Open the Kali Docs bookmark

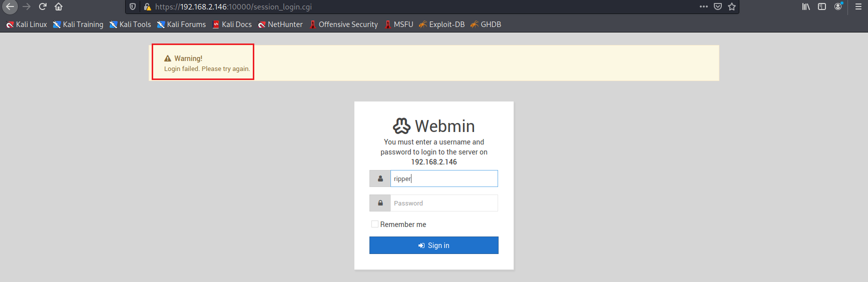pyautogui.click(x=232, y=24)
